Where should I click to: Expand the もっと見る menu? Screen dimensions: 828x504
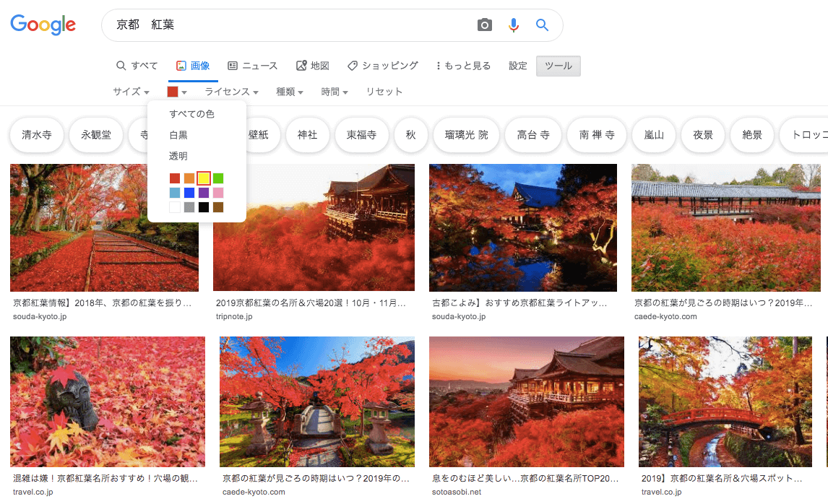pos(464,66)
